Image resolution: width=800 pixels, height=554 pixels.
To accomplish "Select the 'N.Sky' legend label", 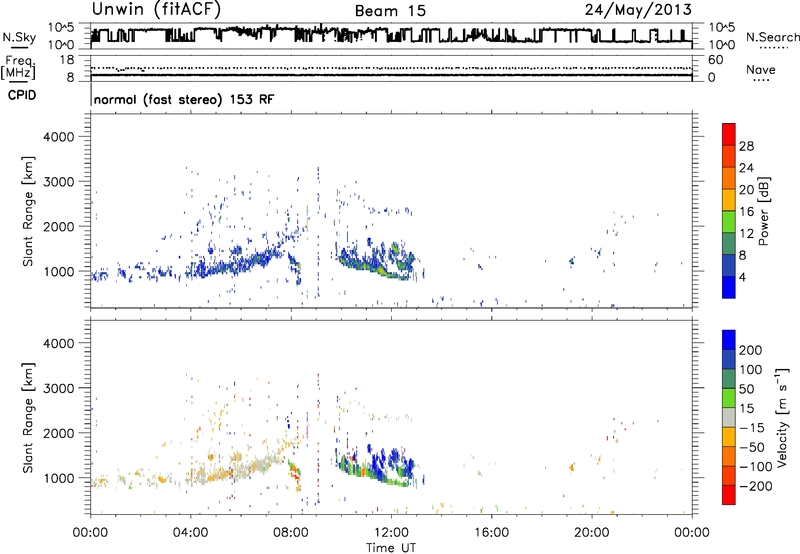I will (x=19, y=37).
